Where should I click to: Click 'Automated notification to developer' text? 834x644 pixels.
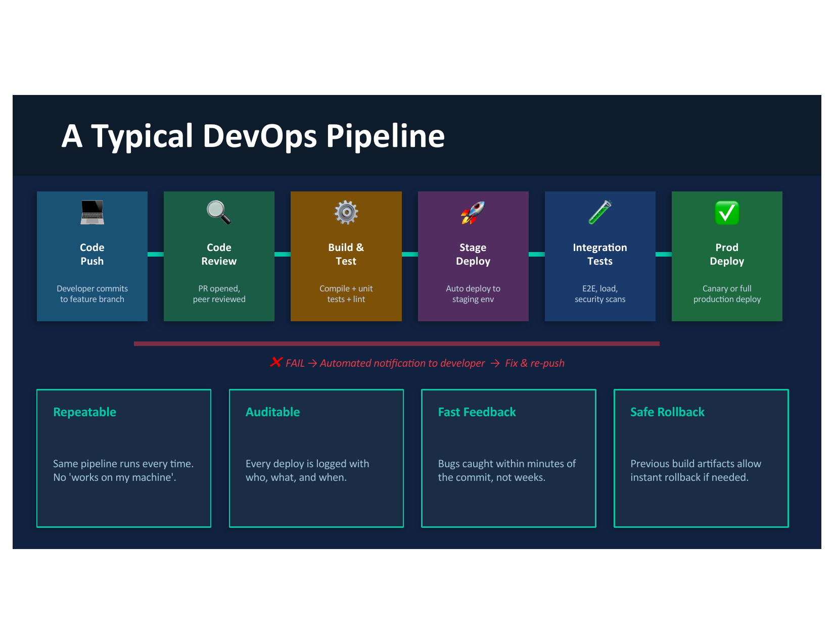coord(402,363)
